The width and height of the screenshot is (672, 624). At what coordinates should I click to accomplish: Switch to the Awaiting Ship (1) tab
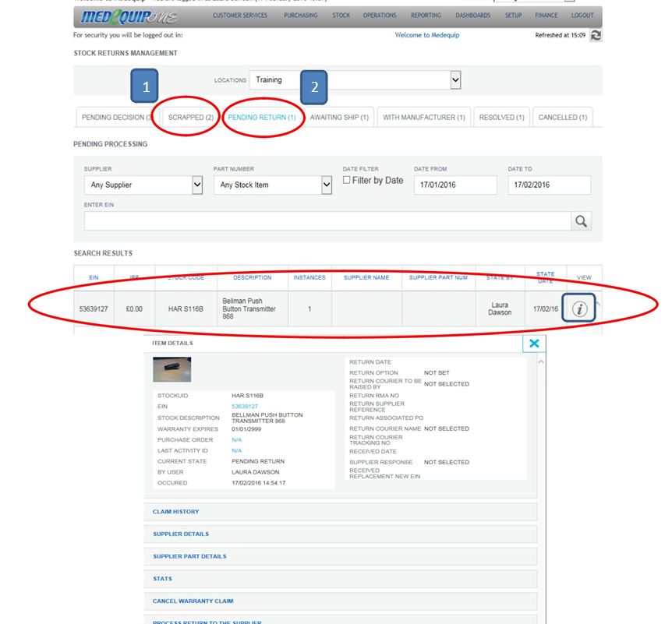tap(339, 118)
